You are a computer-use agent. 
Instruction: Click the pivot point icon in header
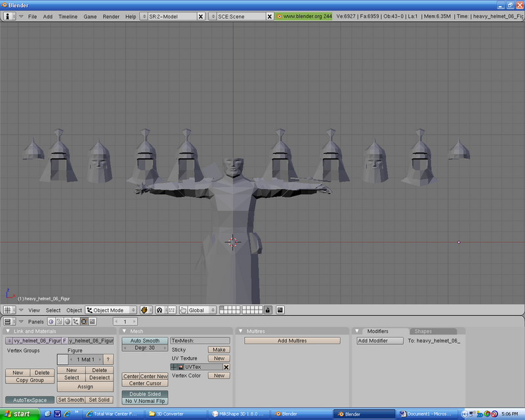(159, 310)
